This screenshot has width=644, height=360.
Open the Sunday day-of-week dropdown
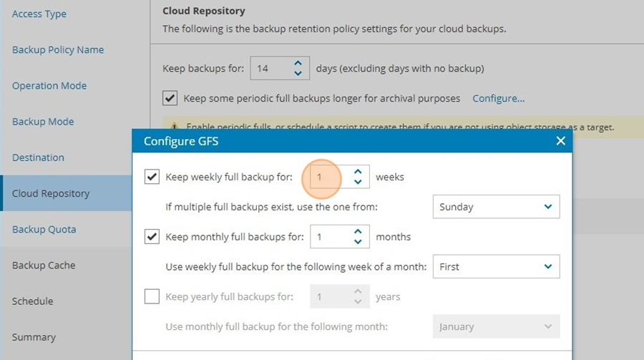coord(496,207)
